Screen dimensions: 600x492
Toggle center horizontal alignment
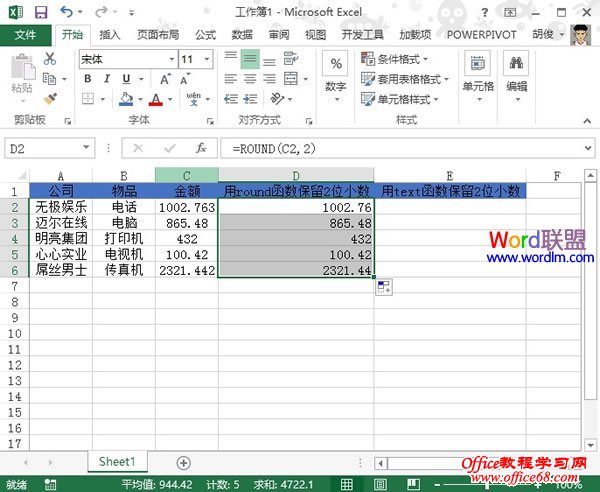tap(250, 79)
